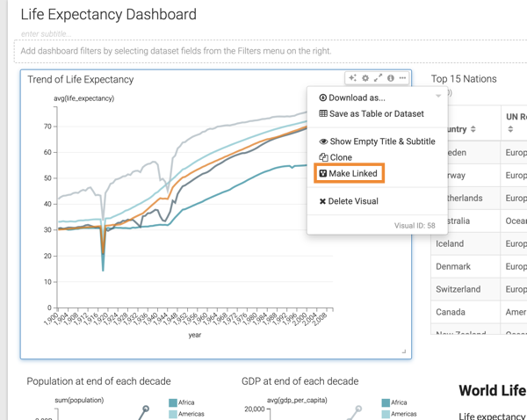Toggle Africa legend swatch in Population chart
The height and width of the screenshot is (420, 527).
tap(174, 403)
